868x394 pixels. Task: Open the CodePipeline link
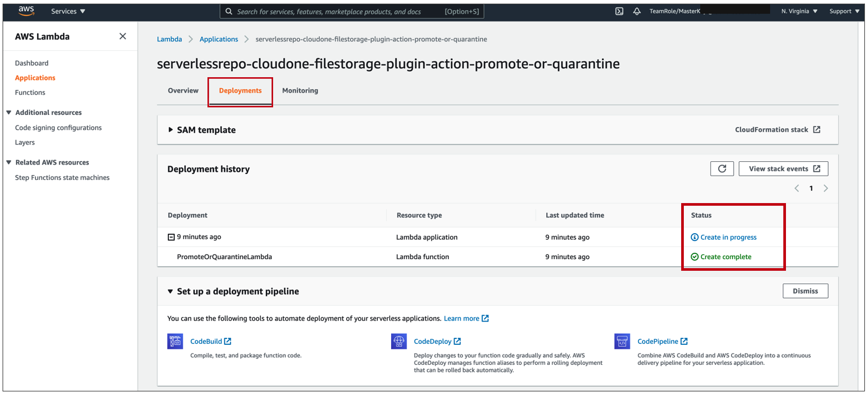(x=663, y=341)
